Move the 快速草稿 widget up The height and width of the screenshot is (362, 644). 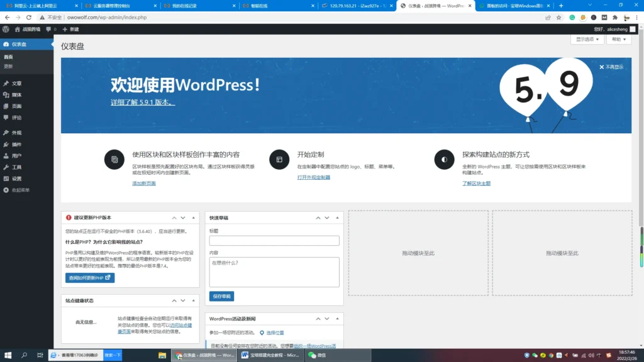pyautogui.click(x=318, y=218)
